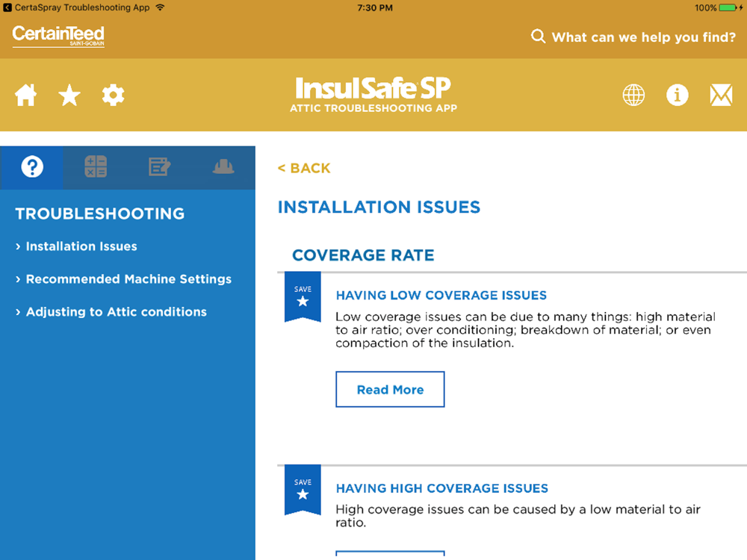Screen dimensions: 747x560
Task: Open the mail envelope icon
Action: [x=721, y=95]
